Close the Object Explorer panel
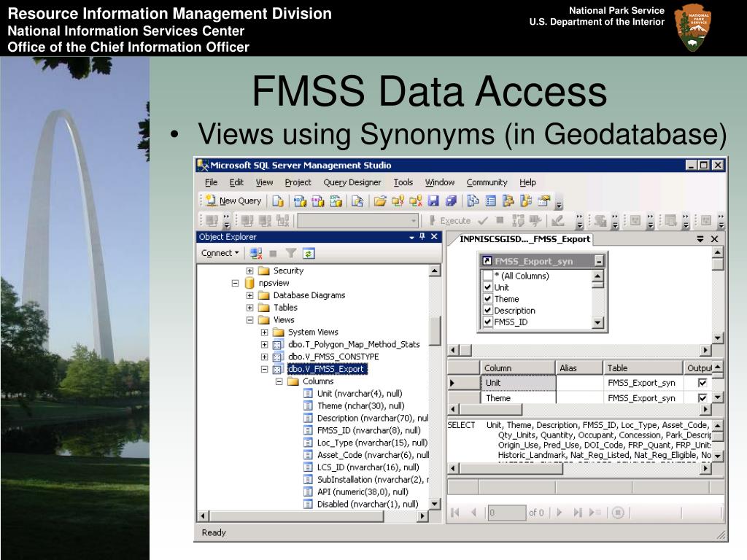The width and height of the screenshot is (747, 560). coord(434,237)
